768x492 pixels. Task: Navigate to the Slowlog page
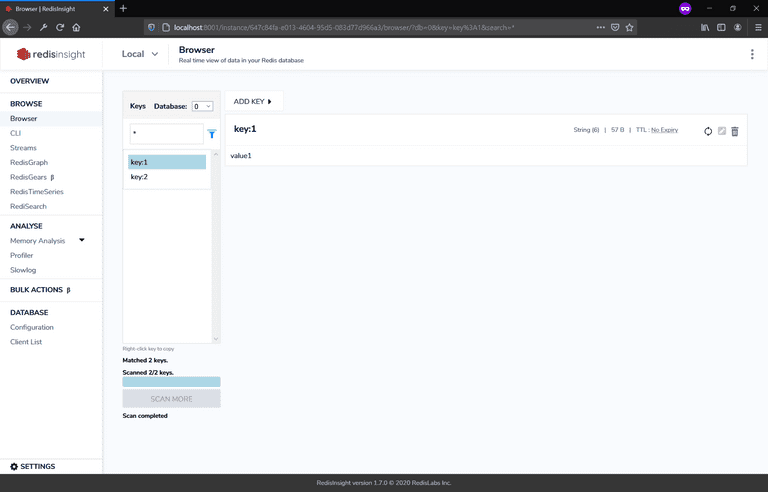coord(22,270)
